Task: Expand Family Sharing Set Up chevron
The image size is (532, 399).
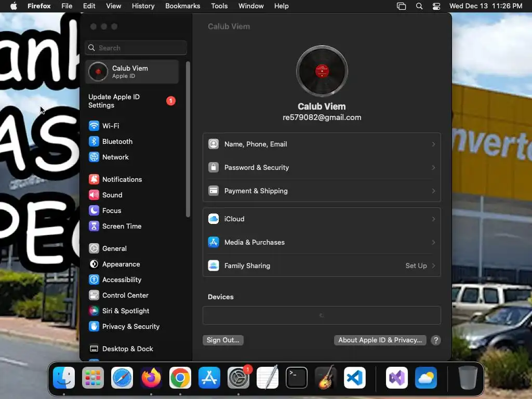Action: pos(434,266)
